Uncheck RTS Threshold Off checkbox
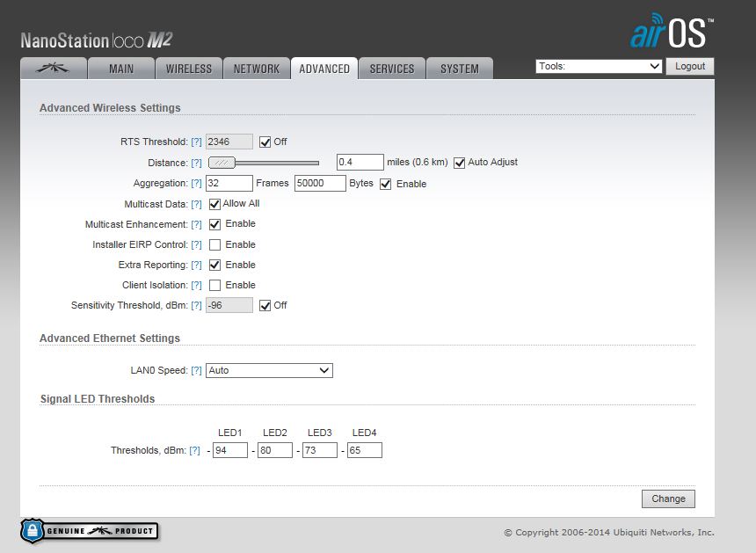The height and width of the screenshot is (553, 756). tap(265, 142)
